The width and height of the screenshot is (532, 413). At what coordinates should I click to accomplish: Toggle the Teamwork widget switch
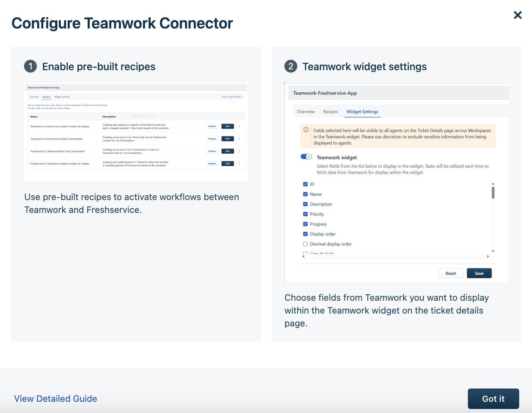point(306,157)
